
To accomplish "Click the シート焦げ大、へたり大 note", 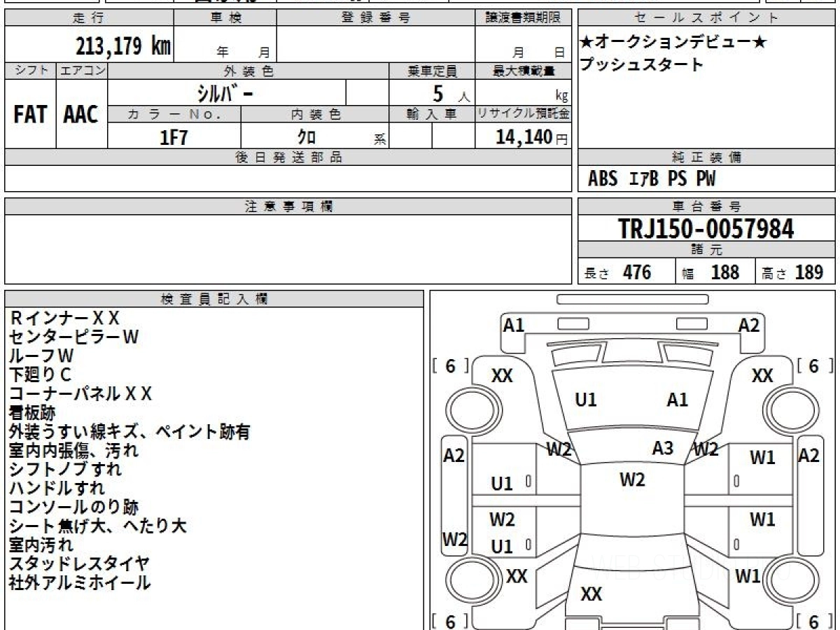I will pos(98,526).
